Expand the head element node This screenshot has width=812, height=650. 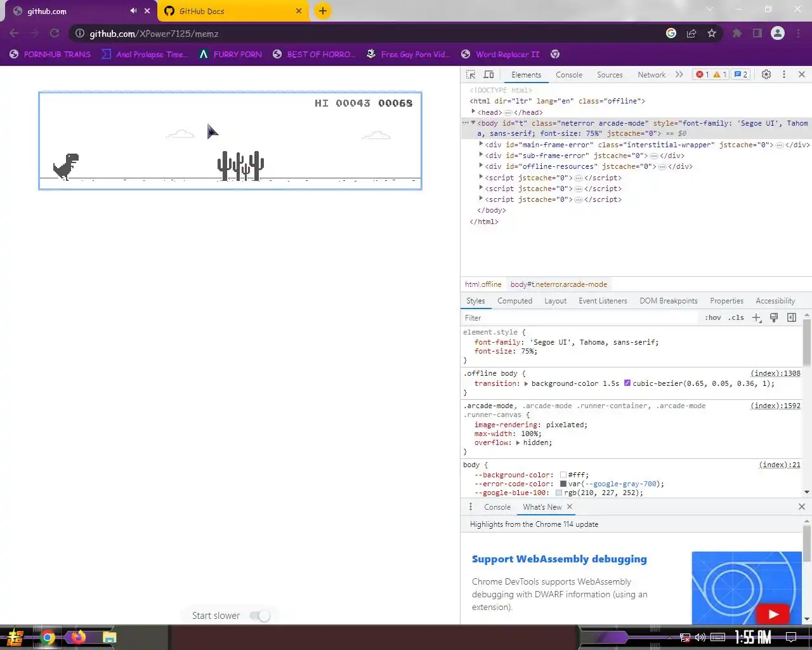473,112
